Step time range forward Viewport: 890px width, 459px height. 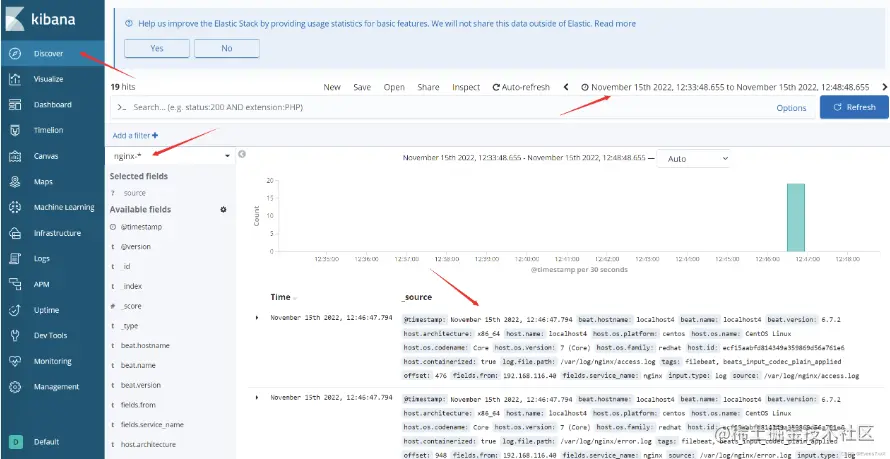884,87
